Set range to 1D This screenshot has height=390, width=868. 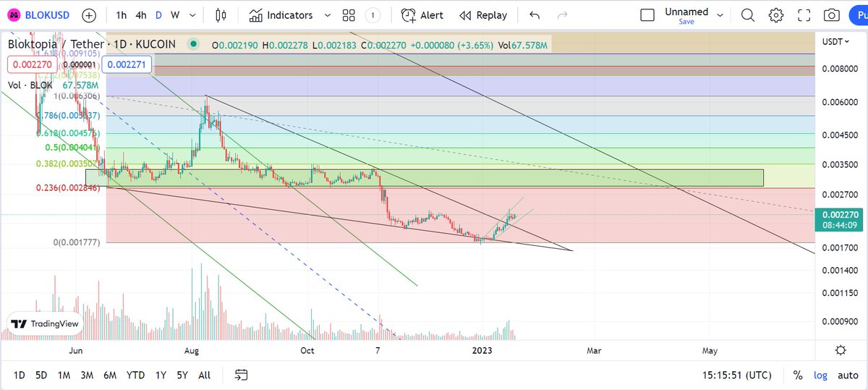(20, 375)
